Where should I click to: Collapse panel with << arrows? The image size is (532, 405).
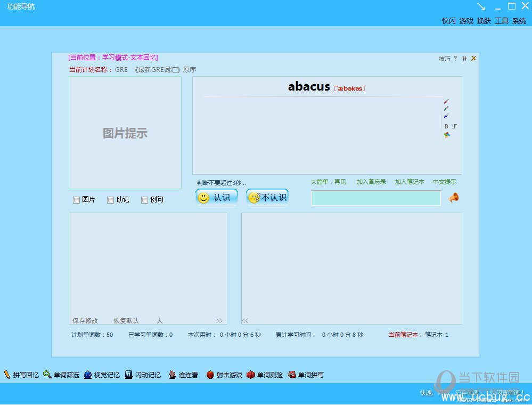[x=245, y=321]
